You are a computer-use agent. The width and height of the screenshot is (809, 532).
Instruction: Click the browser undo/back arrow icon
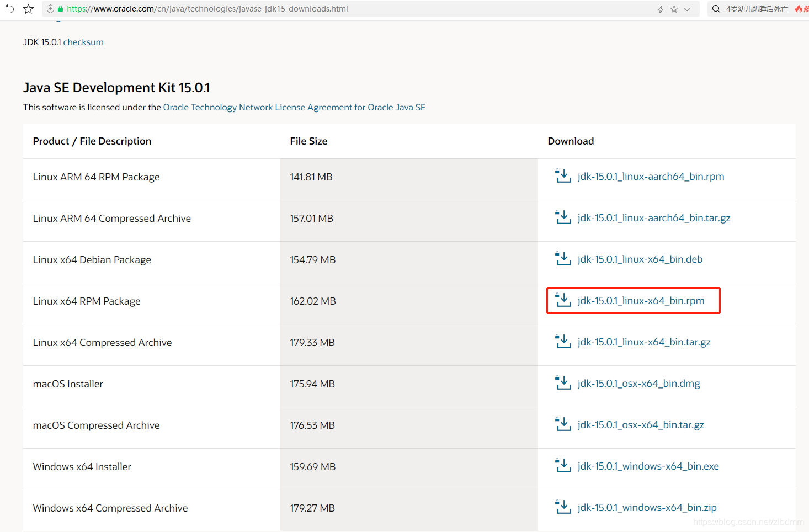[x=9, y=9]
